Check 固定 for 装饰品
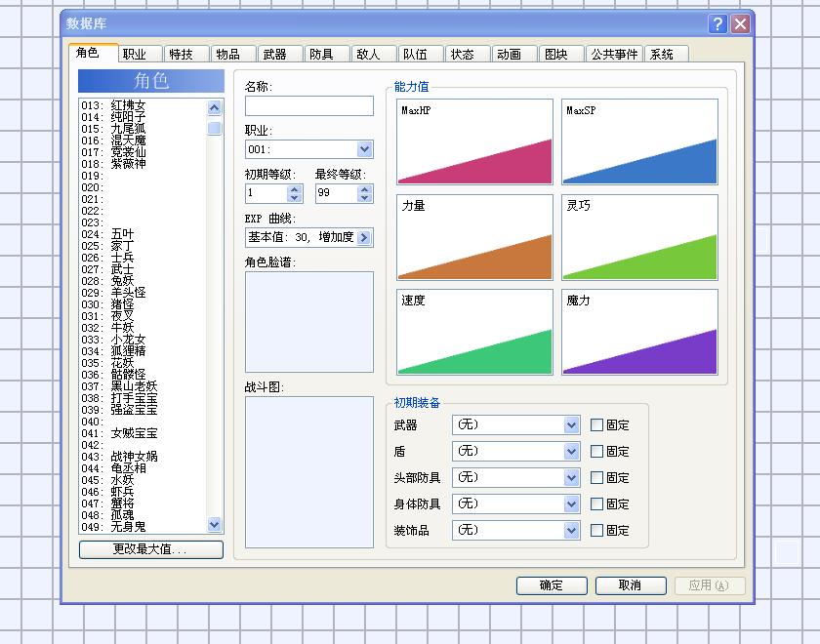 click(596, 530)
